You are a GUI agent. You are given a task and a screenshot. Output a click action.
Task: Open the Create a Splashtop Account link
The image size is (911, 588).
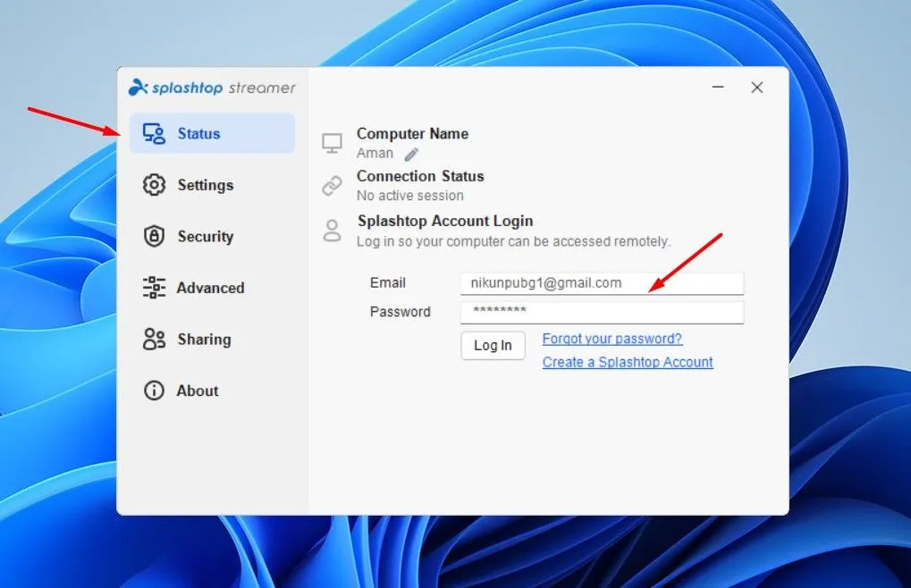628,362
